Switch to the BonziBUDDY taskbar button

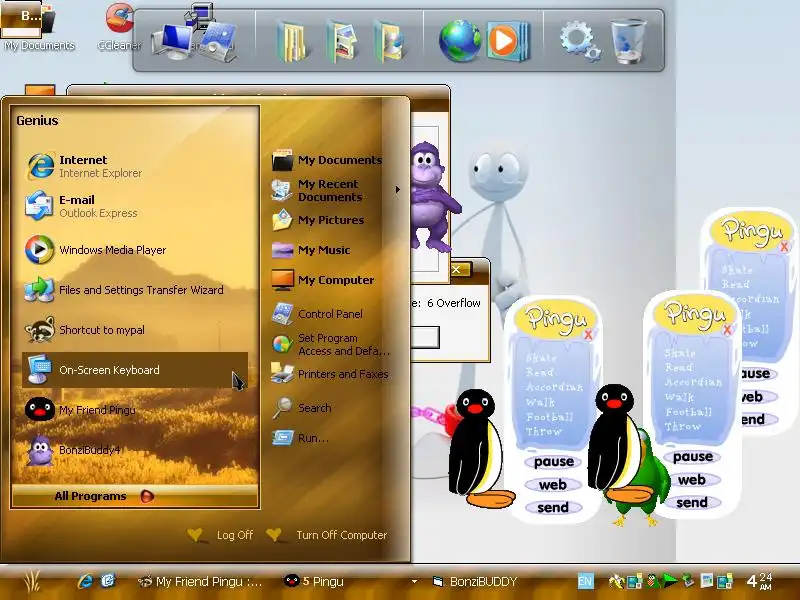pos(476,582)
